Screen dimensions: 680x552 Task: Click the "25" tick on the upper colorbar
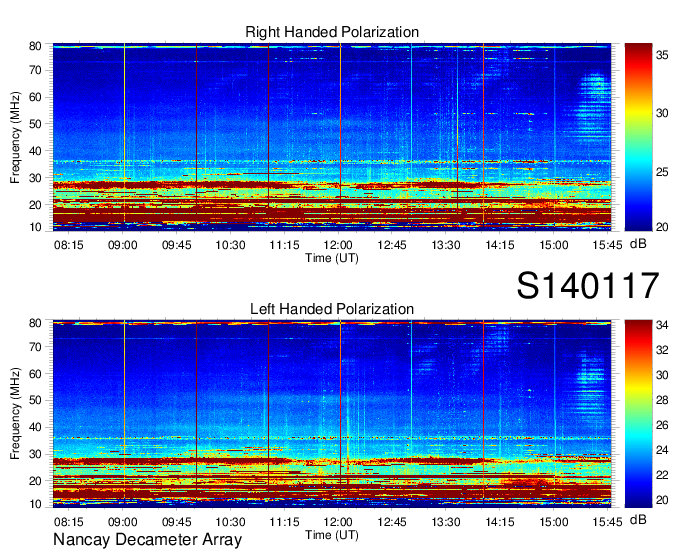[662, 172]
